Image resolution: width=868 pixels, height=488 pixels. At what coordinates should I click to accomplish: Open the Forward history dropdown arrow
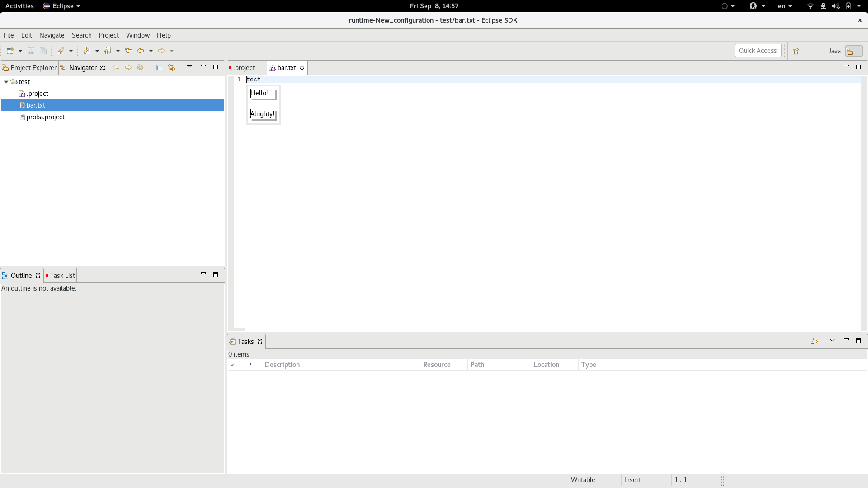pyautogui.click(x=172, y=51)
